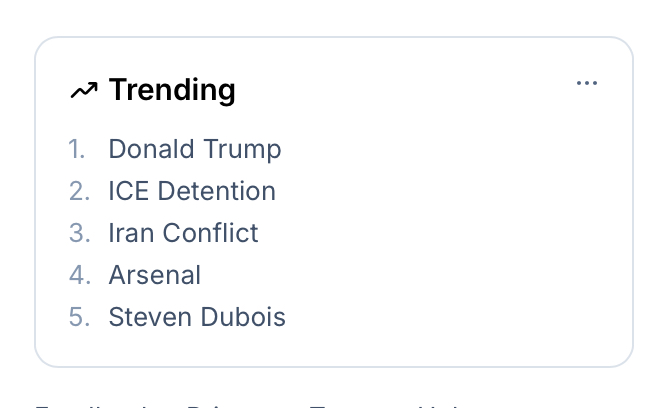Open the Donald Trump trending topic

pyautogui.click(x=195, y=149)
